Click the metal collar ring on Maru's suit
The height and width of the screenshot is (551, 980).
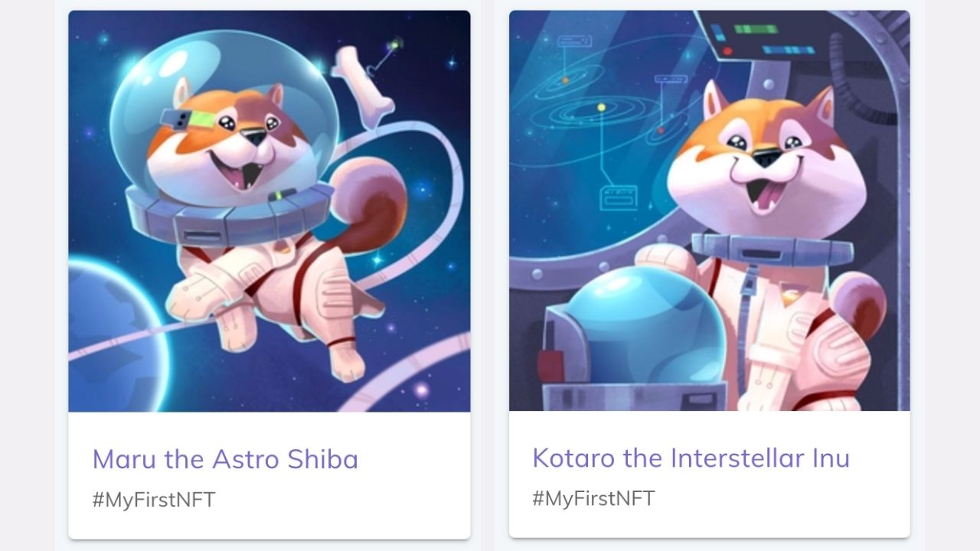(230, 214)
